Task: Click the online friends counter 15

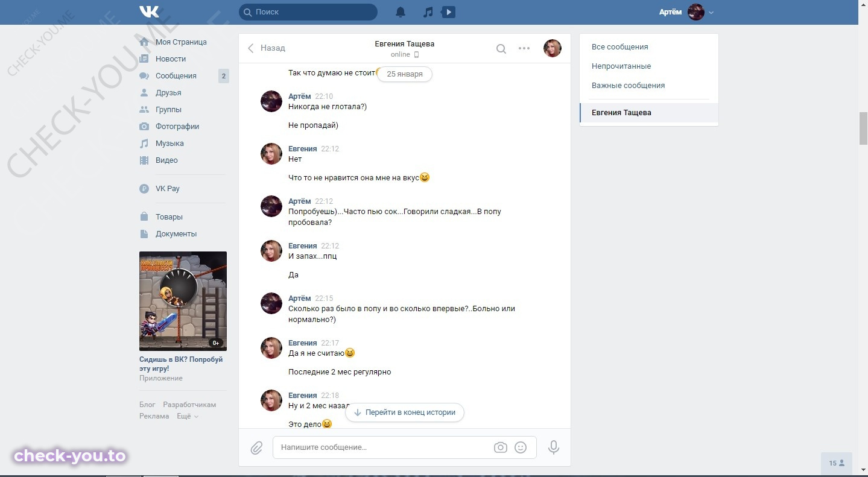Action: (836, 463)
